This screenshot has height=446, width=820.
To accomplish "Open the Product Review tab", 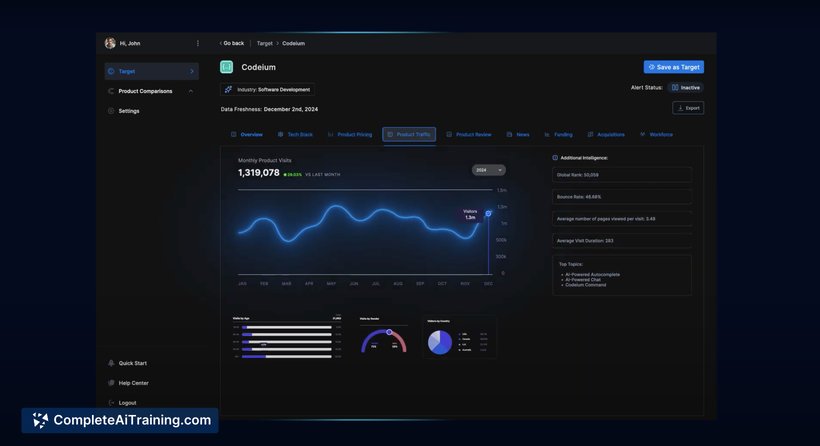I will (469, 134).
